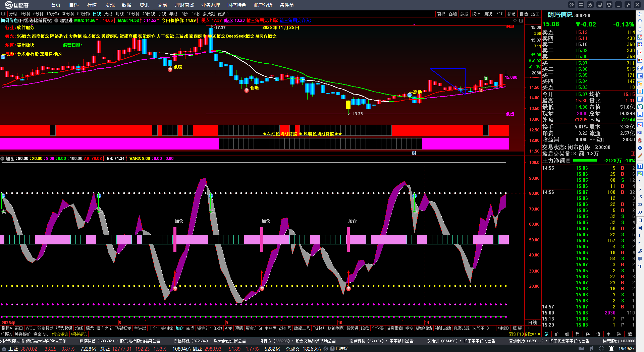Screen dimensions: 644x352
Task: Open the message chat bubble icon
Action: tap(572, 5)
